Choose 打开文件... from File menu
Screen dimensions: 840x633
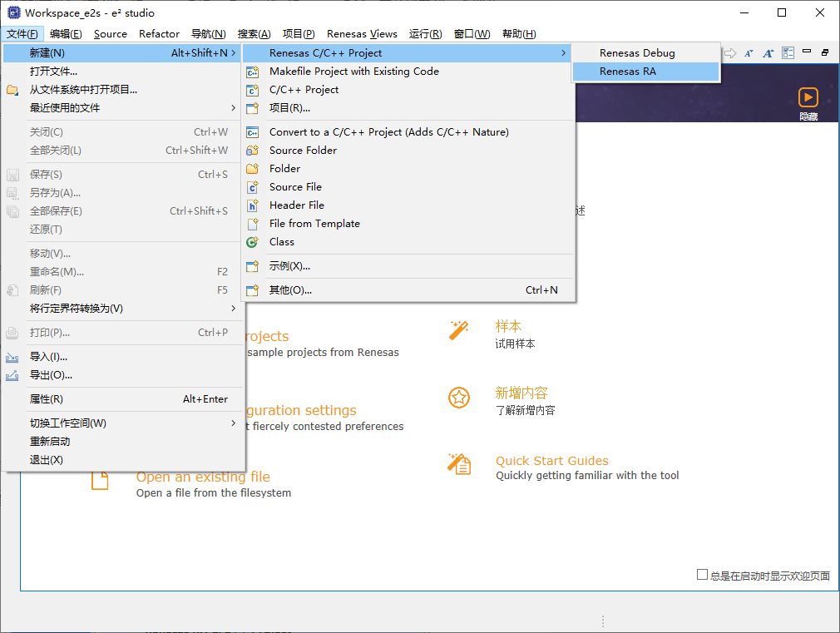point(122,72)
